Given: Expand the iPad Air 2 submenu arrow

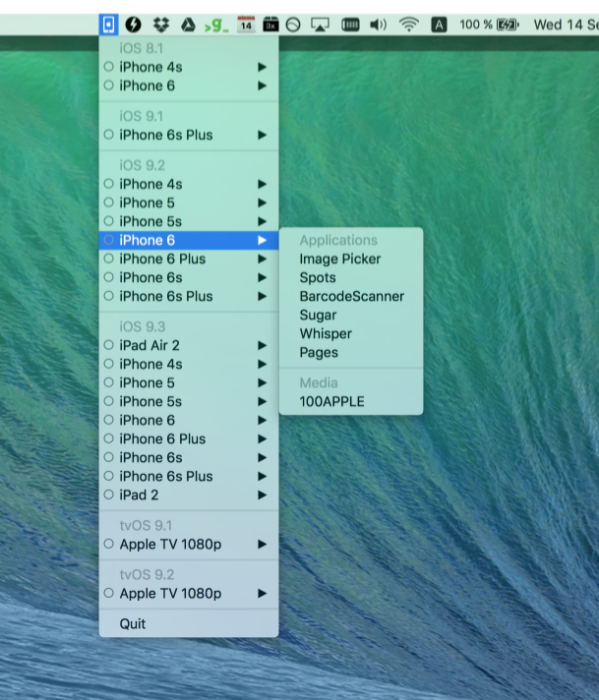Looking at the screenshot, I should click(x=263, y=345).
